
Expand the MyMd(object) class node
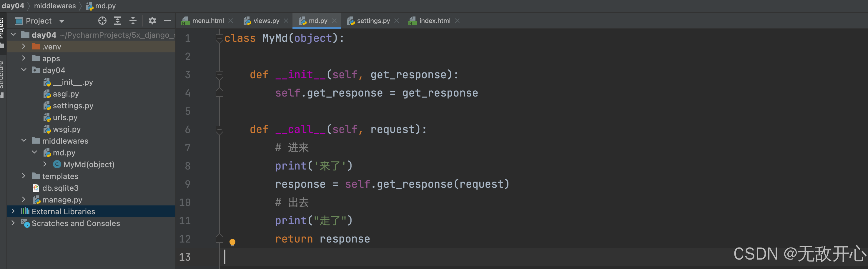tap(45, 164)
